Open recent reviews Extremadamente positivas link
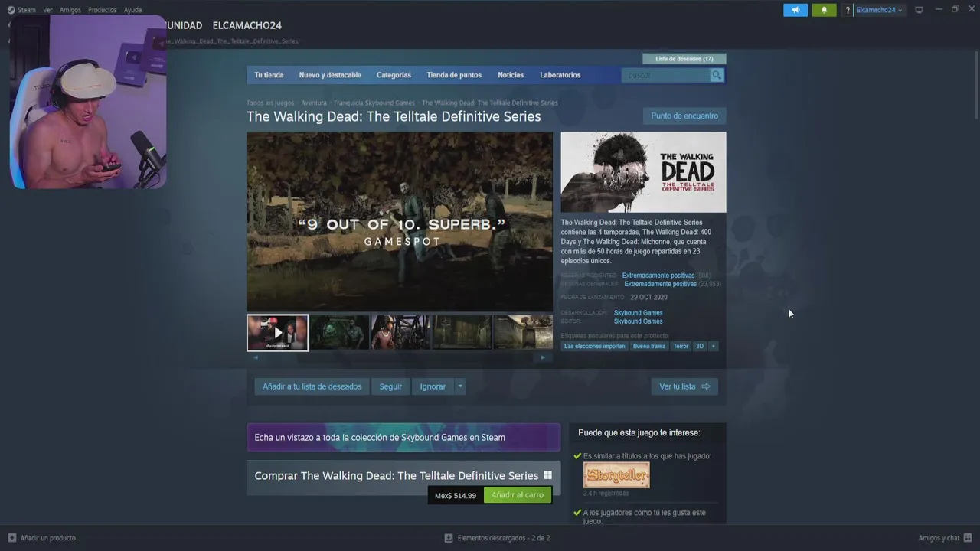Viewport: 980px width, 551px height. pyautogui.click(x=658, y=275)
